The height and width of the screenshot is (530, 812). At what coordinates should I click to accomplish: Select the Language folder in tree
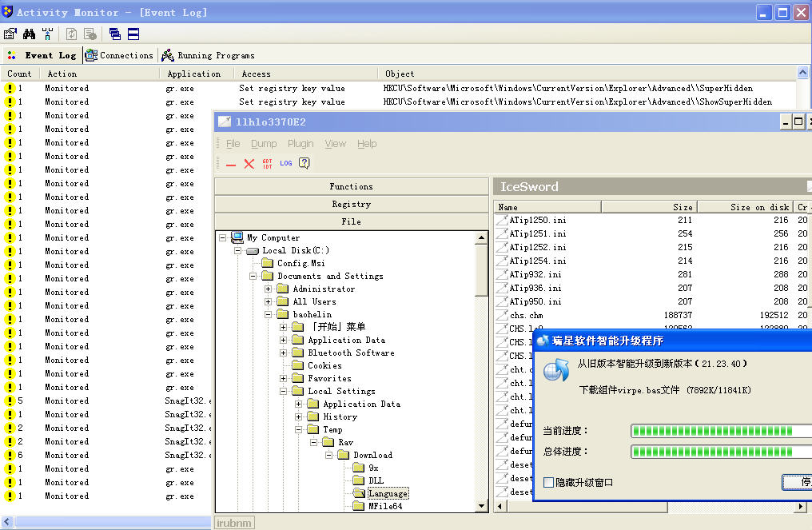pyautogui.click(x=388, y=494)
